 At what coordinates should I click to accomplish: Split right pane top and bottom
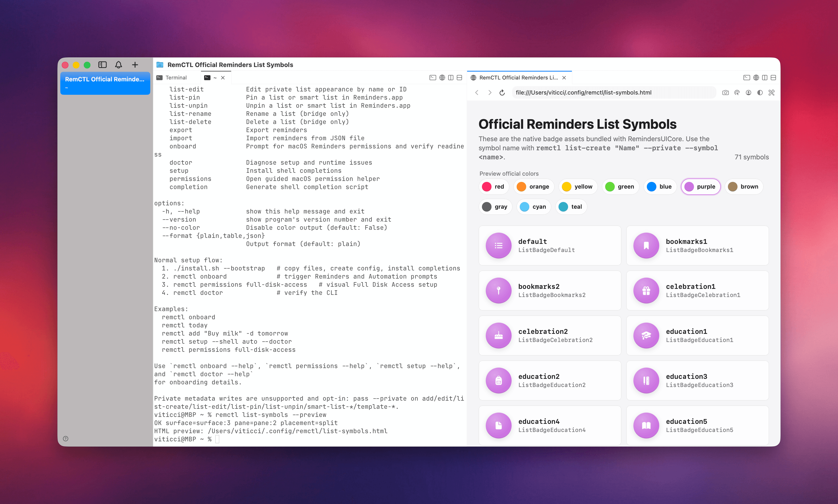pyautogui.click(x=773, y=78)
